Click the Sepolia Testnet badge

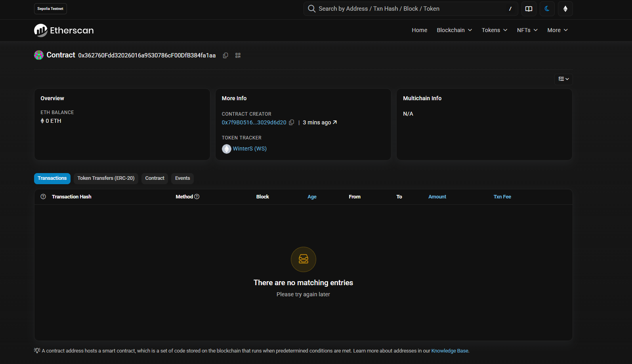point(50,9)
